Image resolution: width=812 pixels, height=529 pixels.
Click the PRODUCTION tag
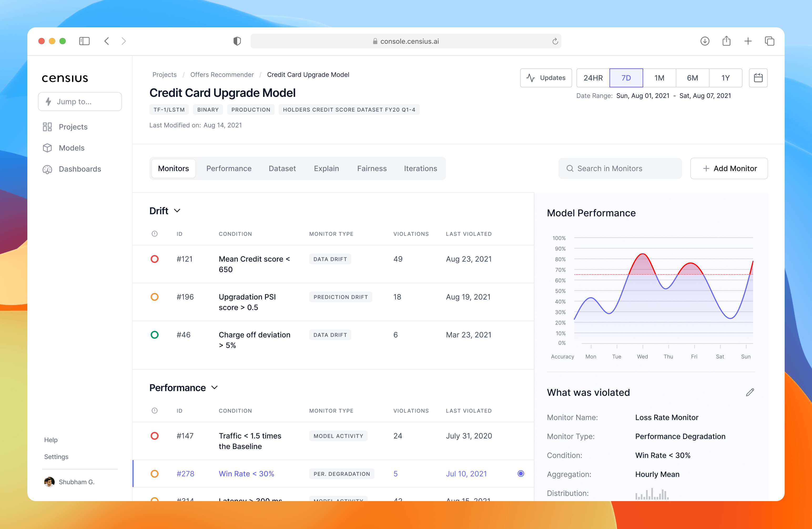click(x=251, y=110)
